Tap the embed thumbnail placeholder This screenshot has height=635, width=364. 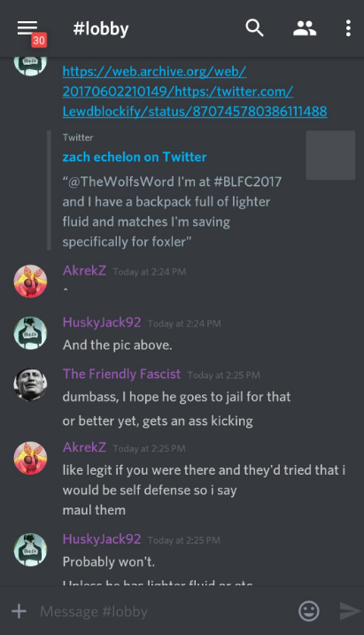(x=330, y=155)
